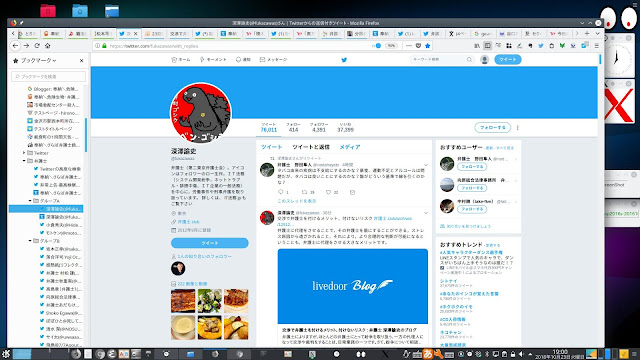Open the ブックマーク sidebar switcher dropdown
640x360 pixels.
coord(39,60)
